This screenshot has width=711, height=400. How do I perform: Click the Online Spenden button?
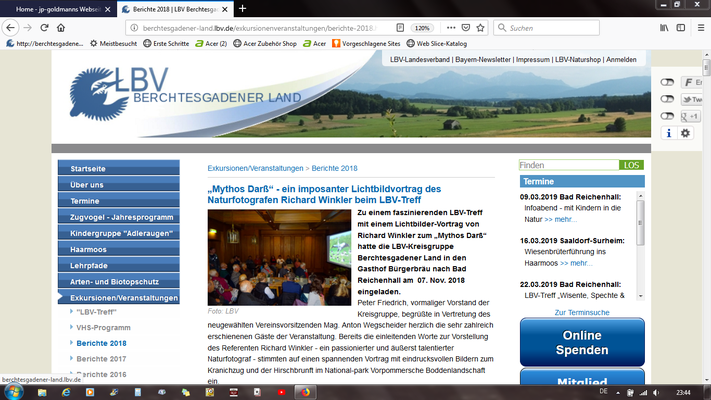(582, 342)
